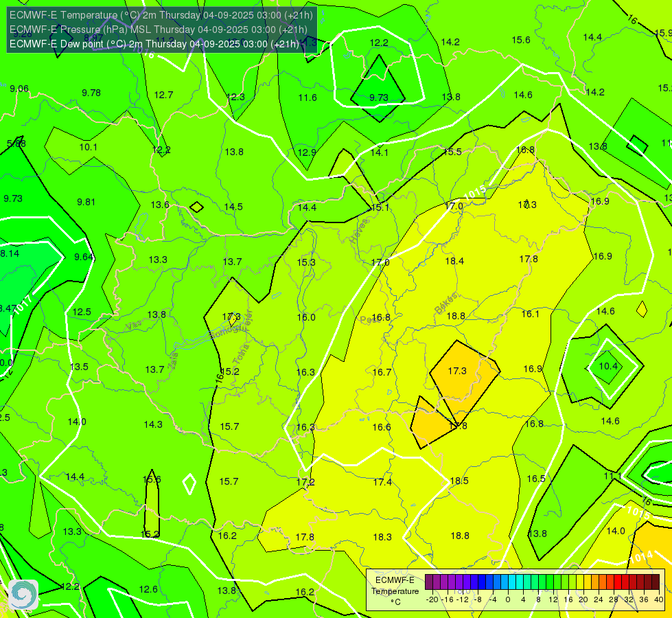
Task: Click the 15.1 temperature value
Action: coord(380,207)
